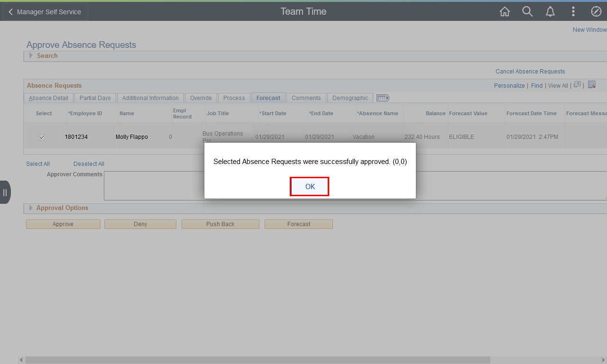Open the Additional Information tab
The width and height of the screenshot is (607, 364).
(150, 98)
